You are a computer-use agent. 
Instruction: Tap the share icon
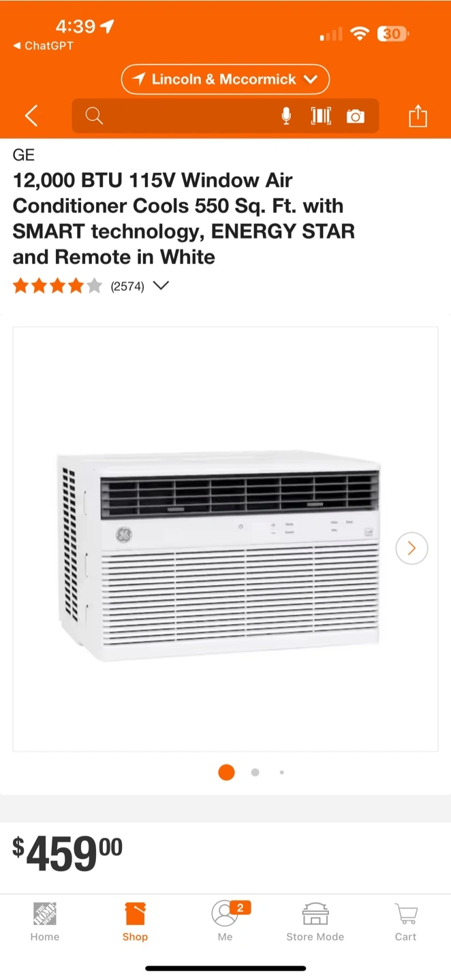coord(418,116)
